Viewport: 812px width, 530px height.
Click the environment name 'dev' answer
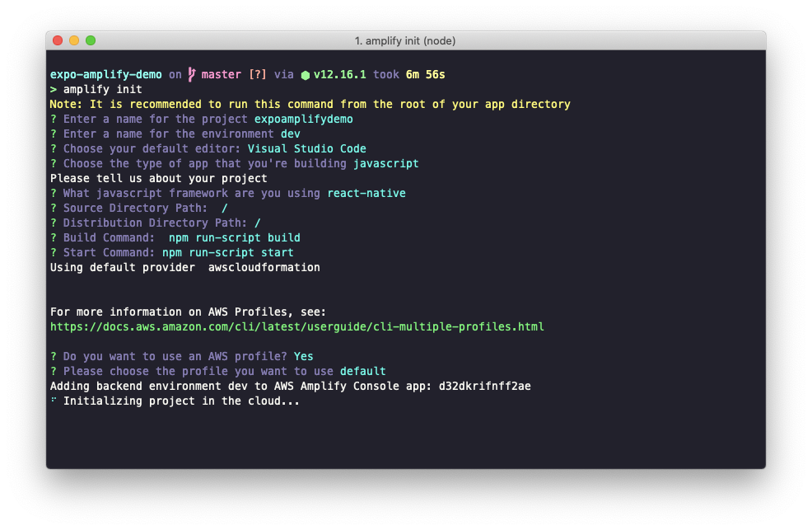[x=291, y=134]
